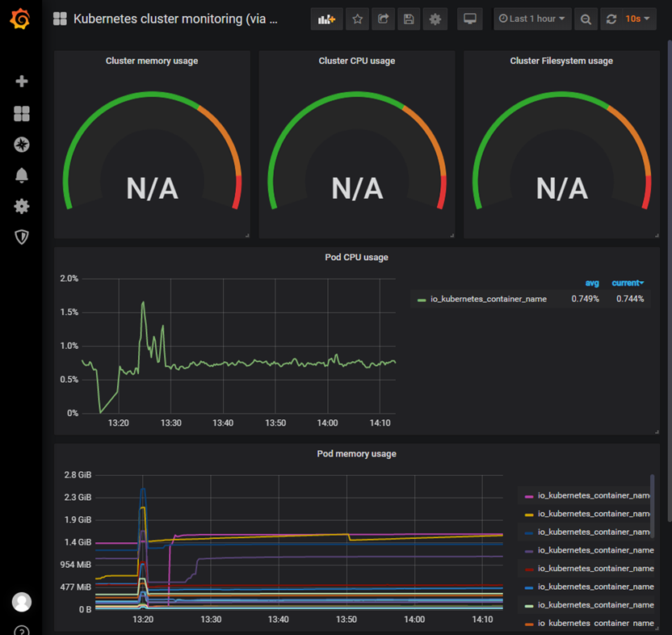Click the 13:30 label on Pod CPU axis
Viewport: 672px width, 635px height.
click(171, 423)
